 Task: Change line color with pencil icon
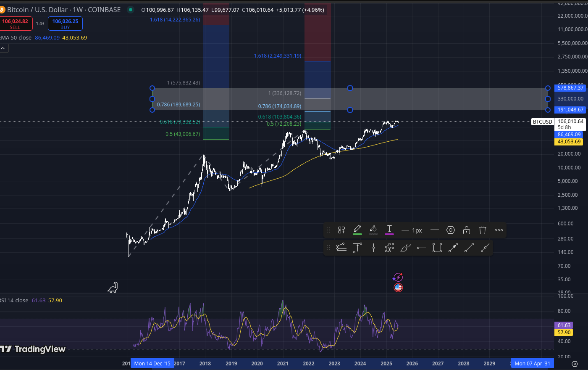coord(357,230)
